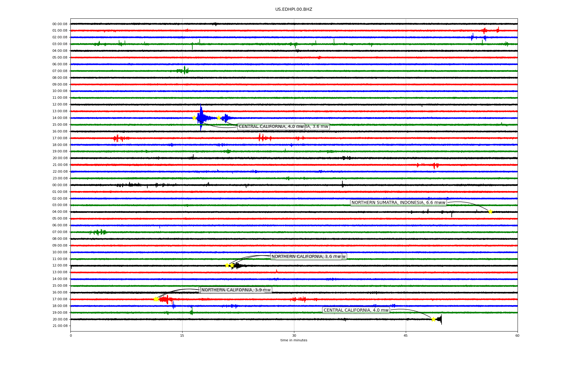Select the Northern California 3.9 mw label
The width and height of the screenshot is (588, 368).
pos(236,290)
